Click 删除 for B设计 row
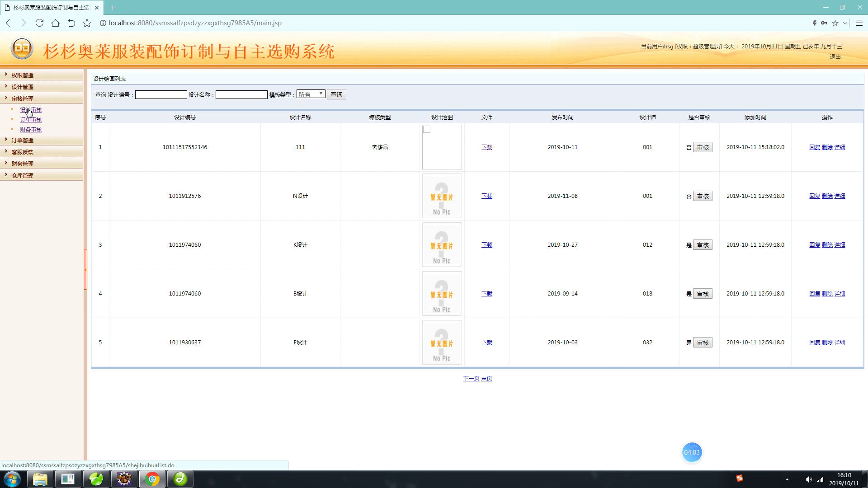Screen dimensions: 868x488 pos(827,294)
